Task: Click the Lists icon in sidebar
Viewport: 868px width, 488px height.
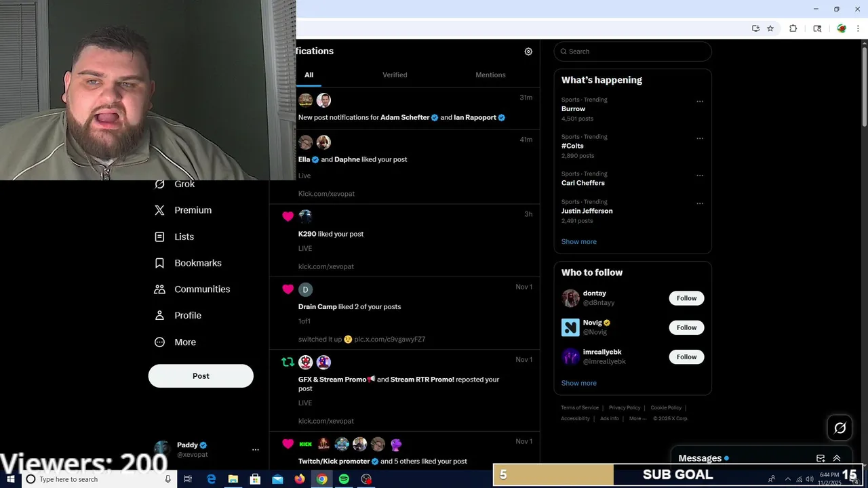Action: tap(159, 237)
